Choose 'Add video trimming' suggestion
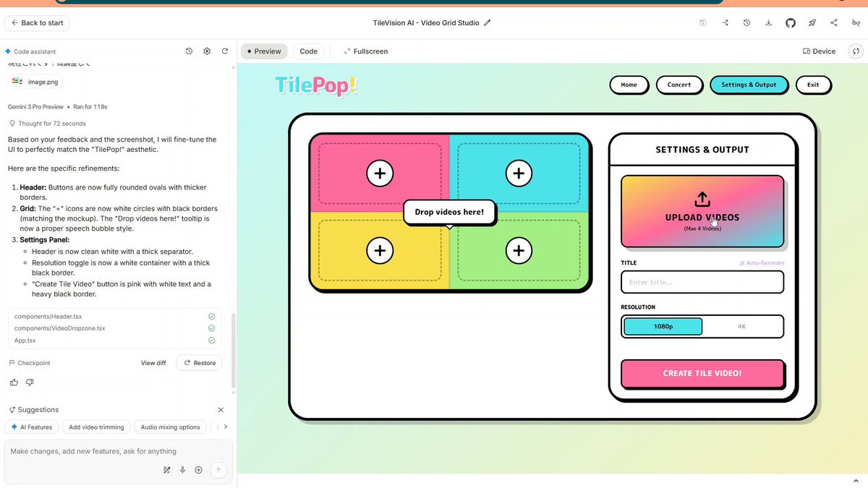The height and width of the screenshot is (488, 868). click(96, 427)
